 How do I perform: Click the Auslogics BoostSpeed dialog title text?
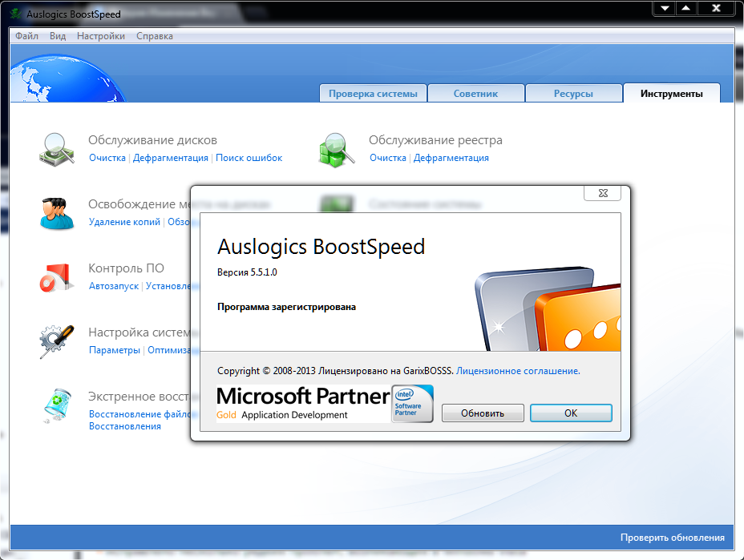point(321,247)
